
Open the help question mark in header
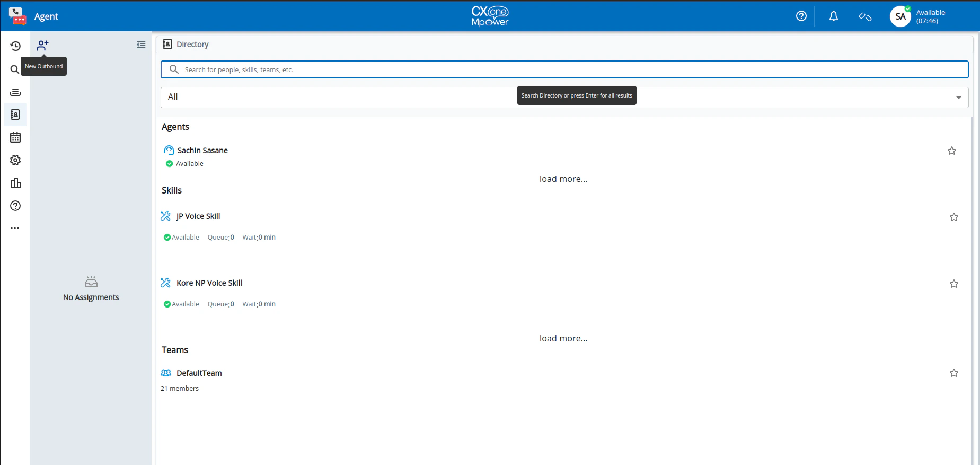(x=801, y=16)
